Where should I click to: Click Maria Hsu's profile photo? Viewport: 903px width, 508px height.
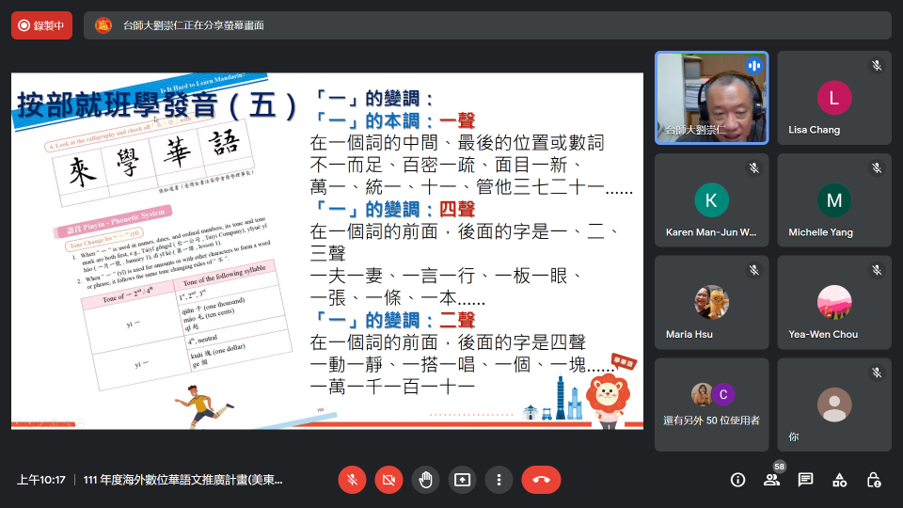click(711, 302)
